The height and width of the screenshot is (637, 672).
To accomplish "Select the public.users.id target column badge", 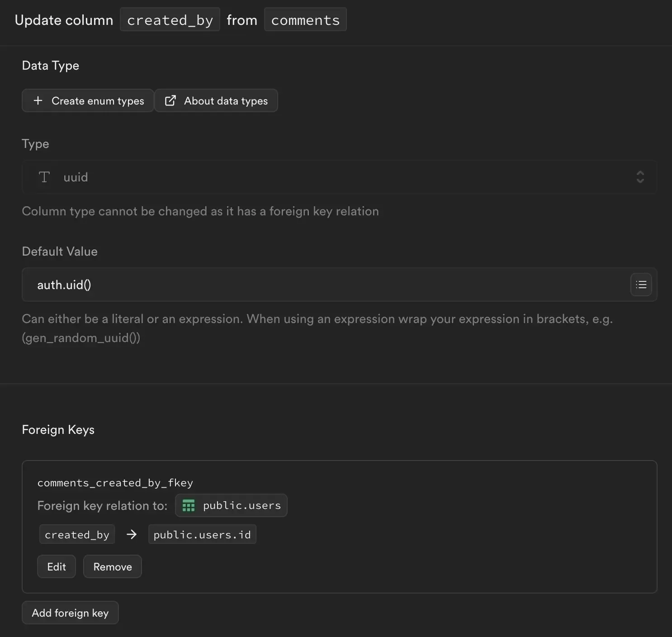I will point(202,534).
